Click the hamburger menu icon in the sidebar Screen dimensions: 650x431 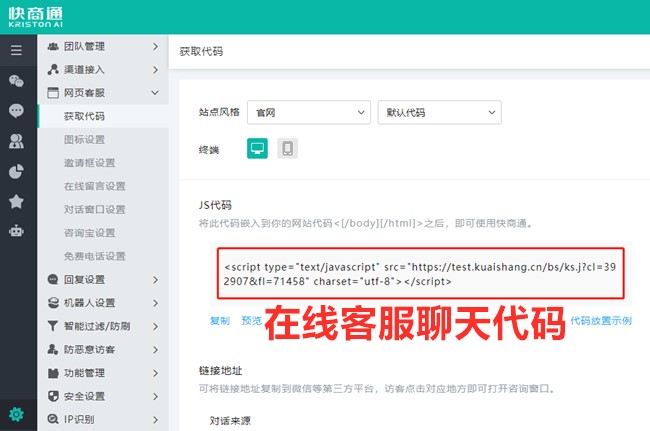click(16, 49)
